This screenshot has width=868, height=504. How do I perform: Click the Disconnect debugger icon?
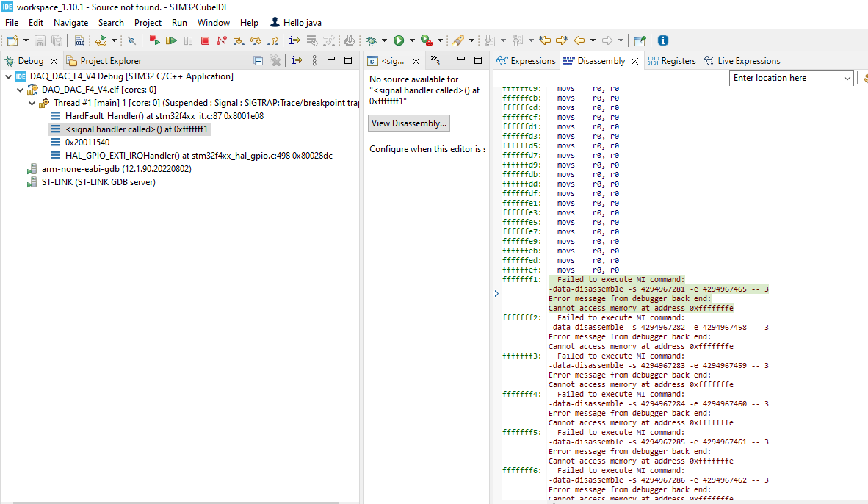pos(222,40)
